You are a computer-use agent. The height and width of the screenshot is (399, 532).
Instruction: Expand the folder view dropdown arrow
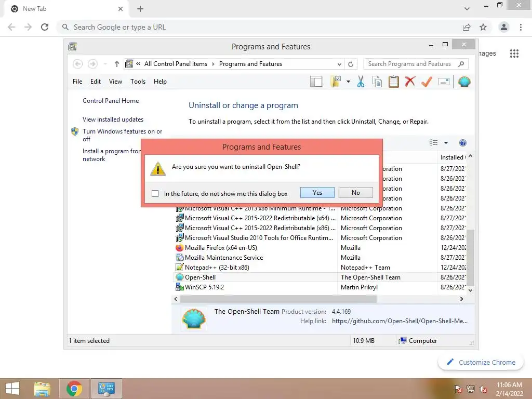[348, 82]
